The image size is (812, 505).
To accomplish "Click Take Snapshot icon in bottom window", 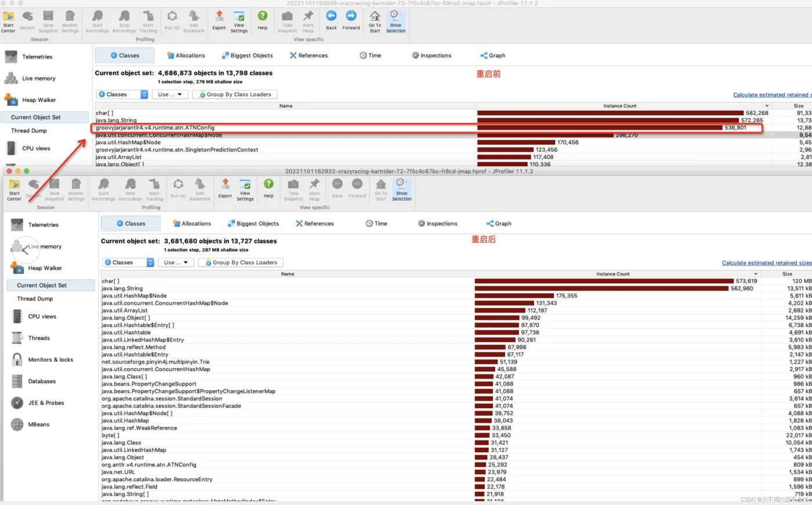I will (x=293, y=190).
